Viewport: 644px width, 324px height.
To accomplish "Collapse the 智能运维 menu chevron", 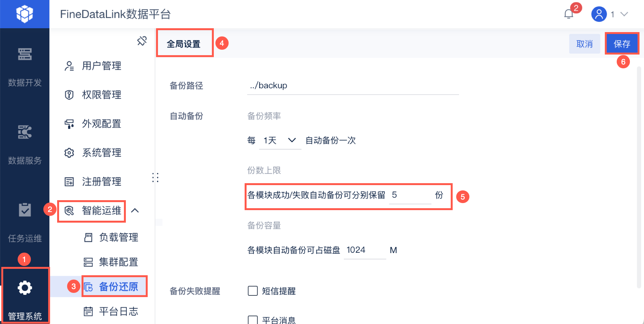I will point(135,211).
